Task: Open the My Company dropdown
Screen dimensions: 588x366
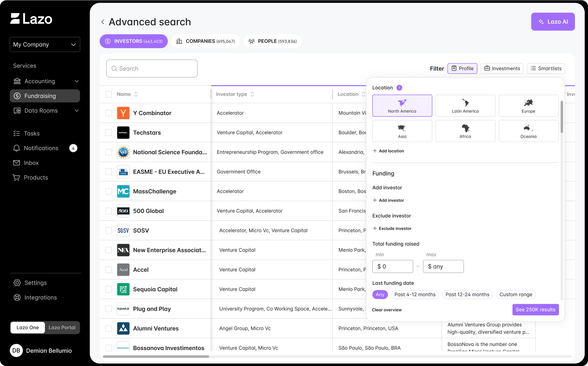Action: pyautogui.click(x=45, y=44)
